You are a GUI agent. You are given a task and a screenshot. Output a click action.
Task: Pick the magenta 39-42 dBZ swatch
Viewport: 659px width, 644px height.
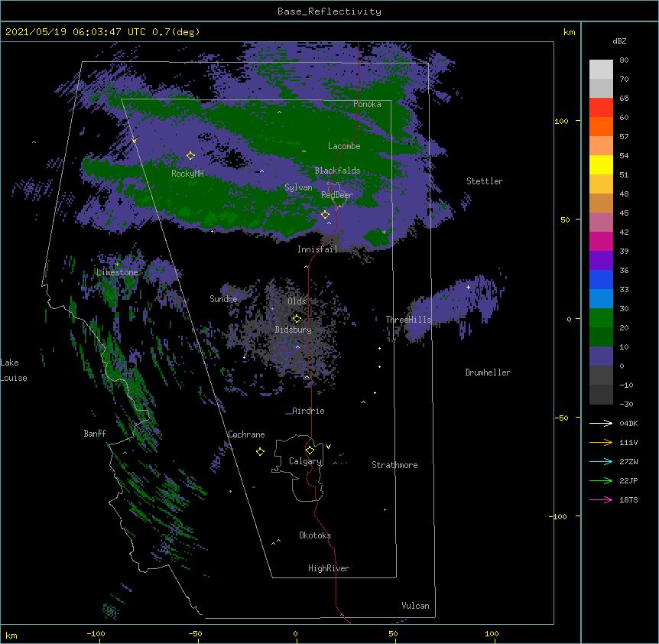point(601,241)
